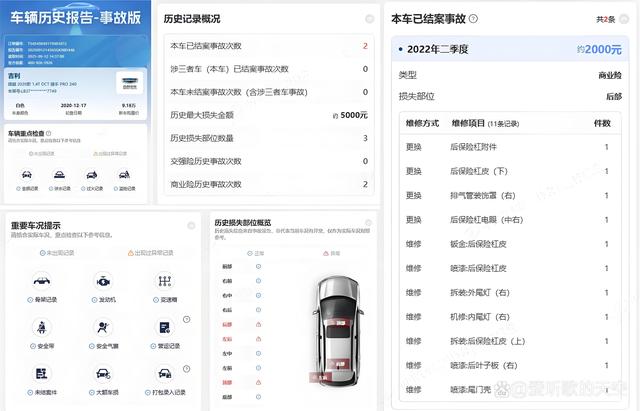Click the circle icon beside 共2条
Image resolution: width=640 pixels, height=411 pixels.
624,19
